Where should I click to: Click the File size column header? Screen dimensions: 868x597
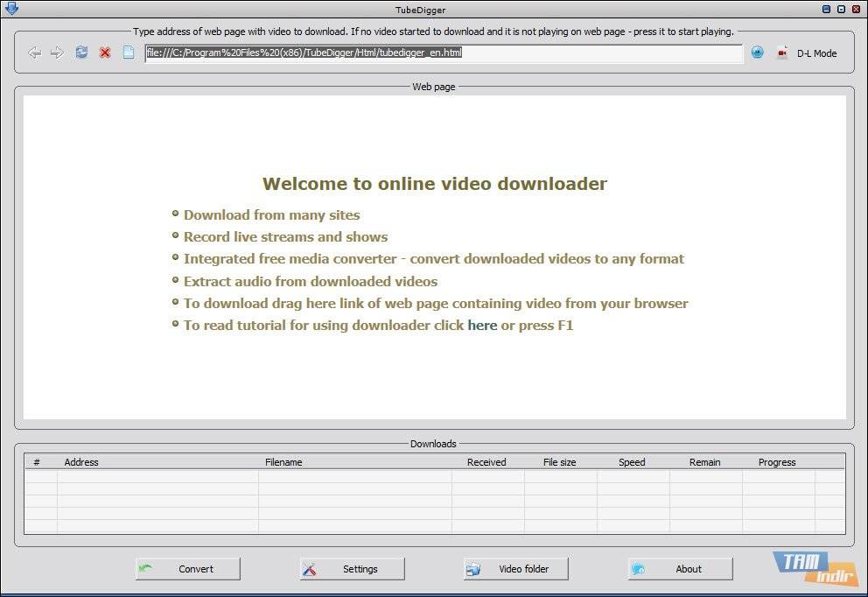pos(559,462)
